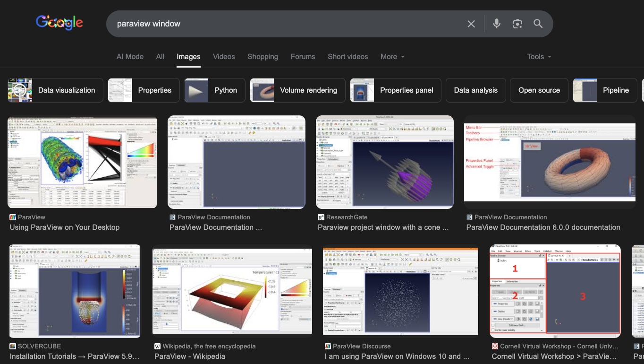
Task: Open the SOLVERCUBE installation tutorial thumbnail
Action: (74, 291)
